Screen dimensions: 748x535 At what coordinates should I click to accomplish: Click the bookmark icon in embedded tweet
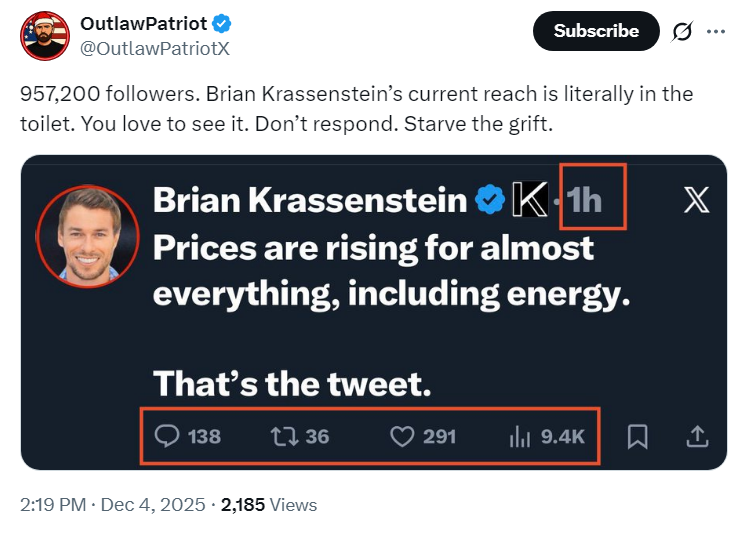[636, 436]
